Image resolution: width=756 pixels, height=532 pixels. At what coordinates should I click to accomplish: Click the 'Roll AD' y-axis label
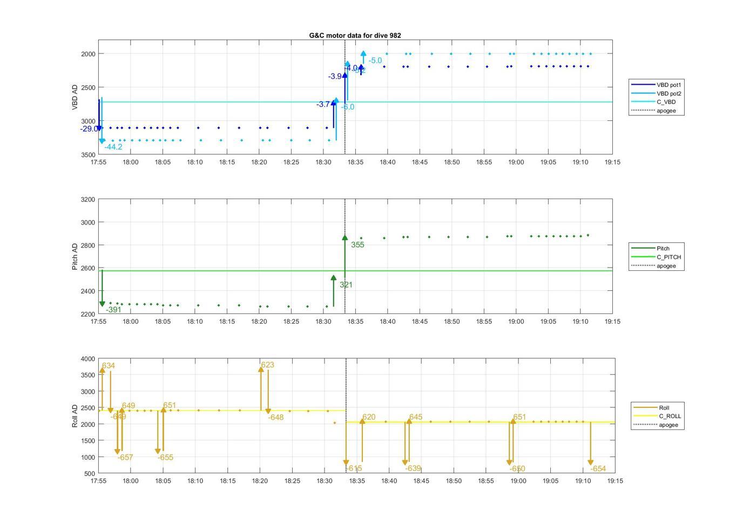(x=75, y=415)
